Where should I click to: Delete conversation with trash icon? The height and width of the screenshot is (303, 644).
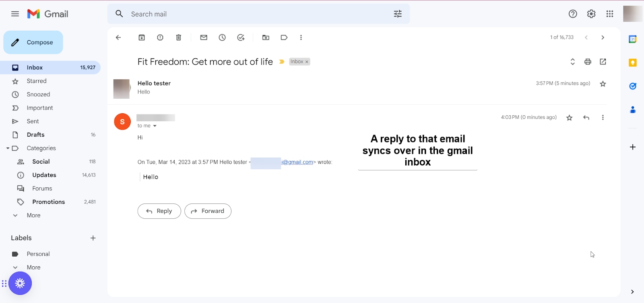tap(179, 37)
